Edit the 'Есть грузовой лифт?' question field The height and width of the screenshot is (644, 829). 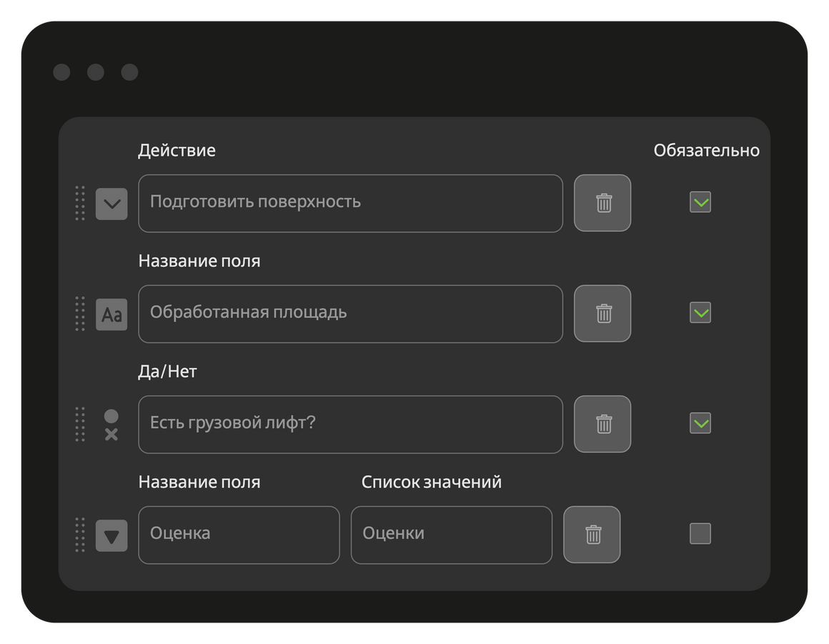[350, 425]
